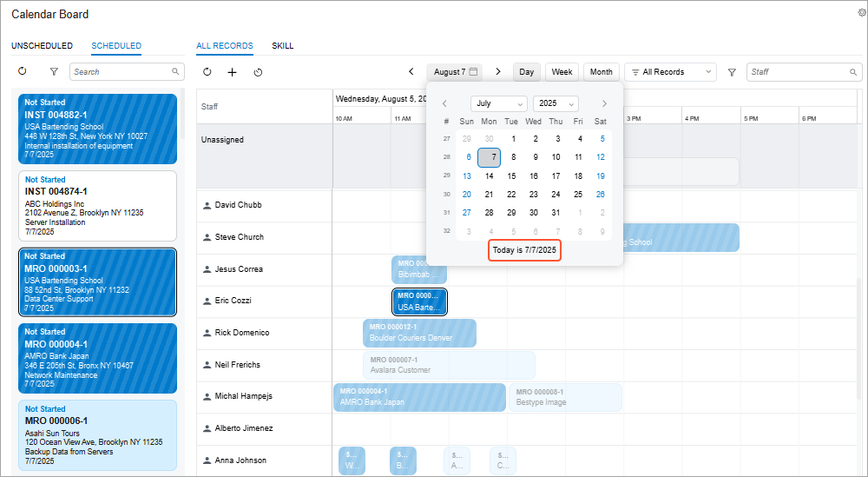868x477 pixels.
Task: Click person icon beside Steve Church
Action: 207,237
